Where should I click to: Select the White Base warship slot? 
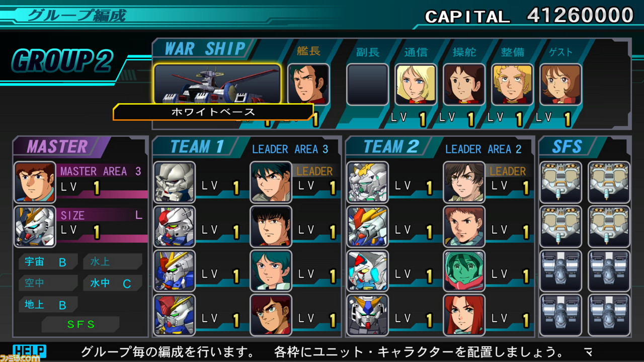(x=217, y=84)
